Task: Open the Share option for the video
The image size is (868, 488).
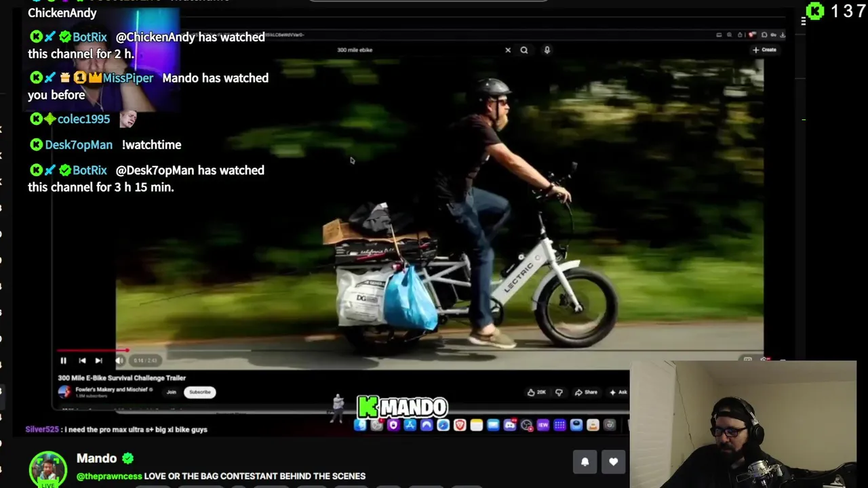Action: click(586, 392)
